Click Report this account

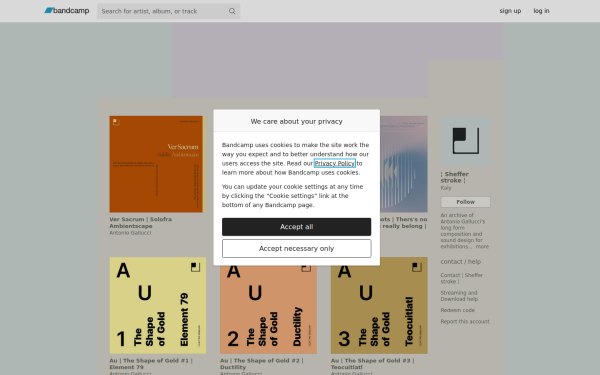[465, 321]
